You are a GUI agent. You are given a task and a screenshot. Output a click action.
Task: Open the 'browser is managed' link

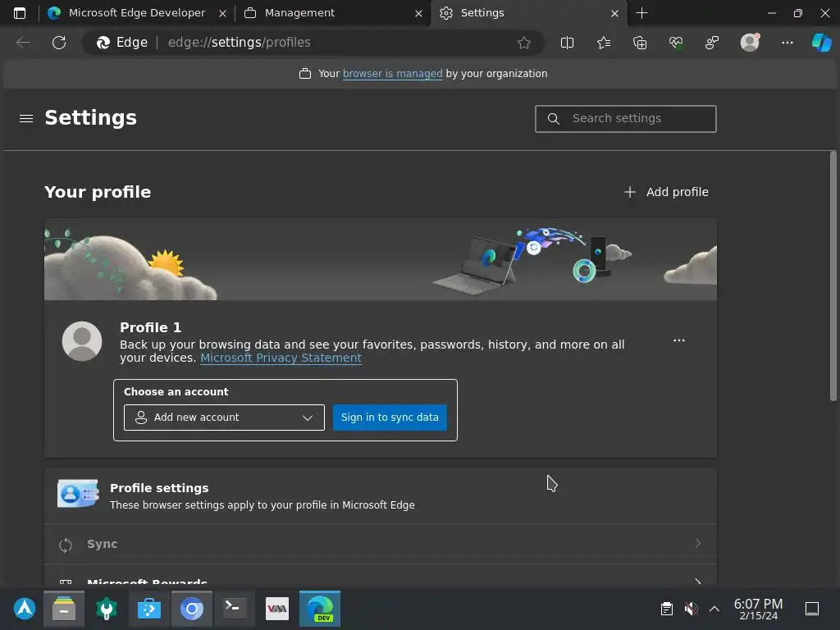pos(392,74)
